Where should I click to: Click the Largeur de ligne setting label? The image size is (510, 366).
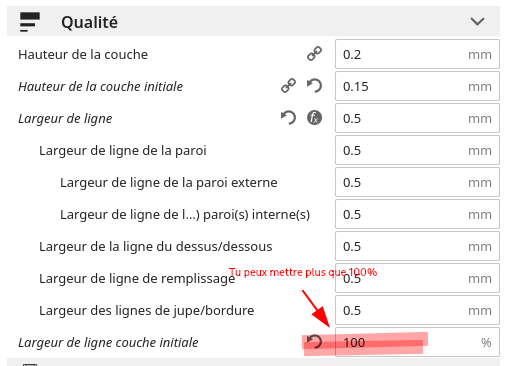coord(65,119)
